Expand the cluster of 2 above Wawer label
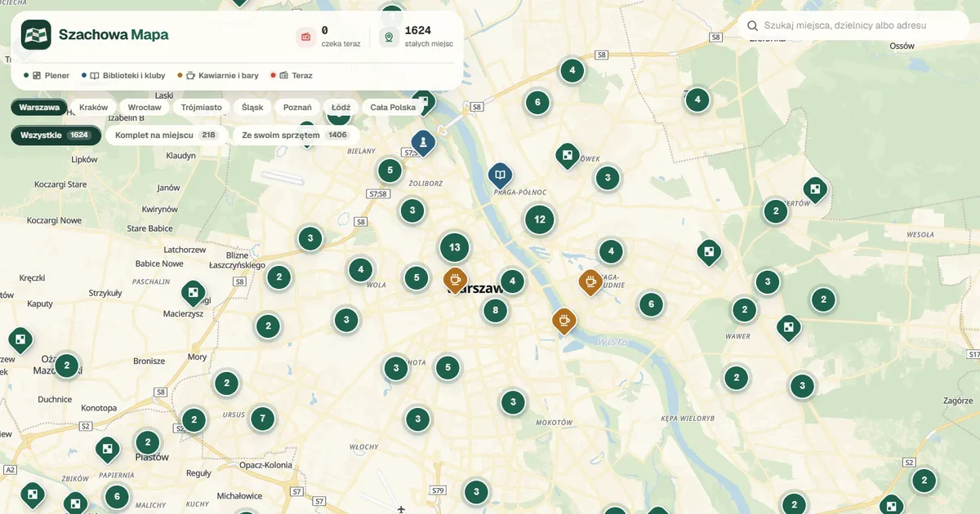The image size is (980, 514). (x=744, y=310)
